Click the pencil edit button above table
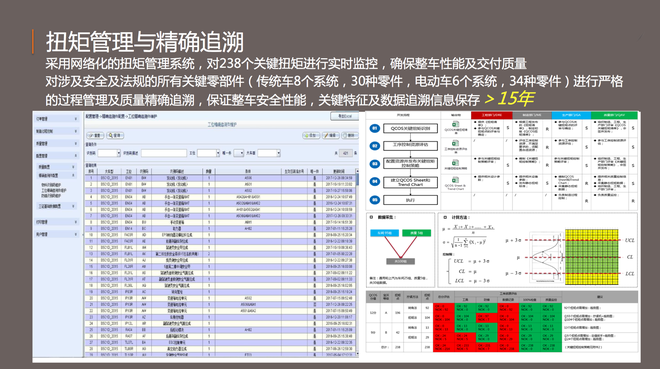Screen dimensions: 660x369 click(330, 135)
